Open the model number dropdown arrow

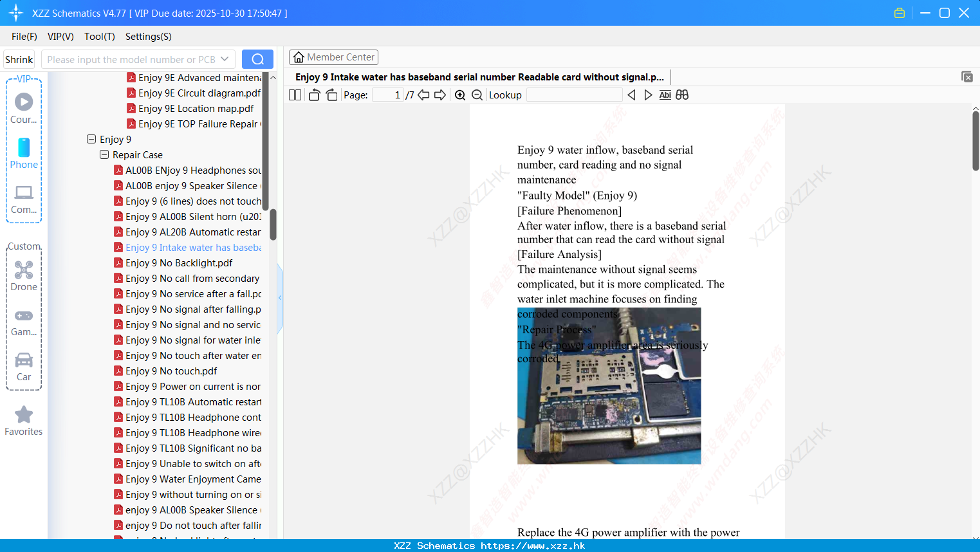(x=225, y=59)
